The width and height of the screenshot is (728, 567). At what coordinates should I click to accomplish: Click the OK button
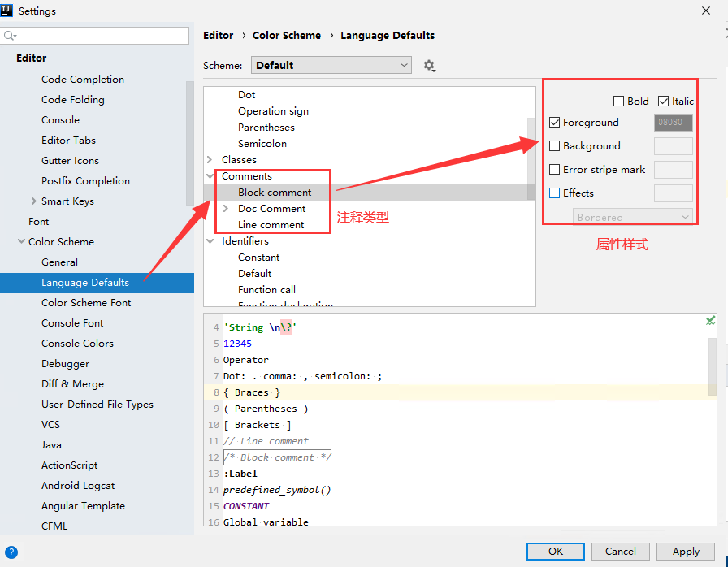click(x=555, y=552)
